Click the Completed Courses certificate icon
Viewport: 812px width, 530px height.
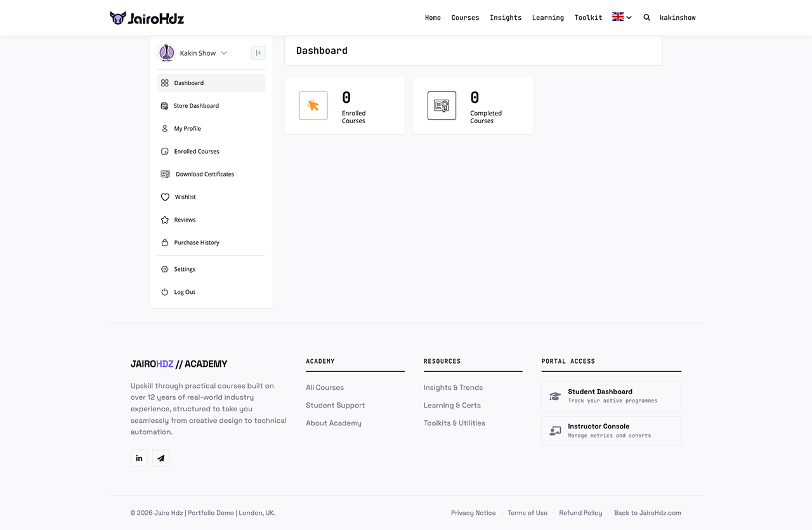(x=442, y=106)
